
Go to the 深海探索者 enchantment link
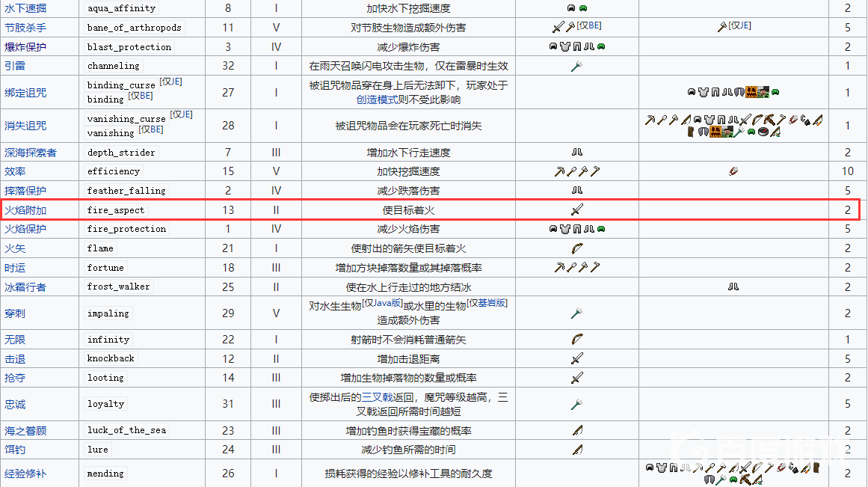(31, 153)
